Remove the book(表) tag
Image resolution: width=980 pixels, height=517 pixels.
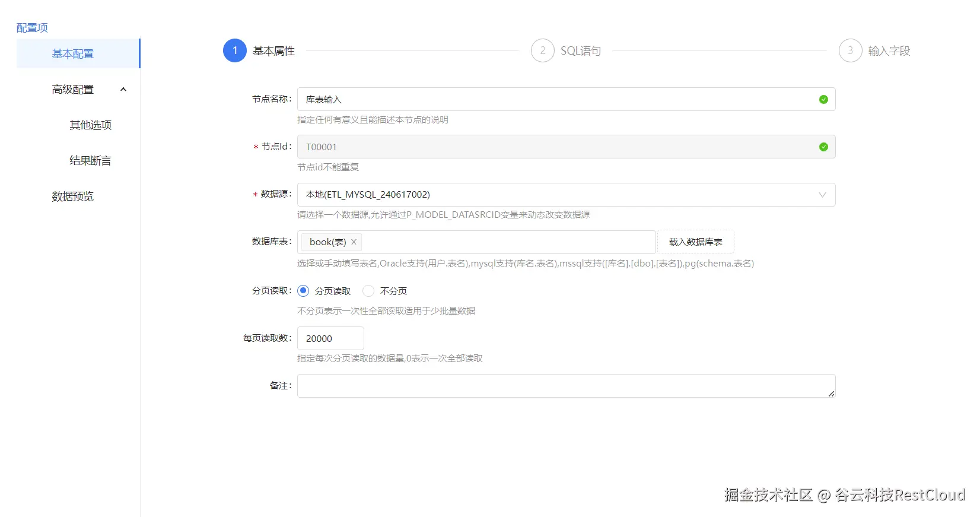click(x=354, y=242)
